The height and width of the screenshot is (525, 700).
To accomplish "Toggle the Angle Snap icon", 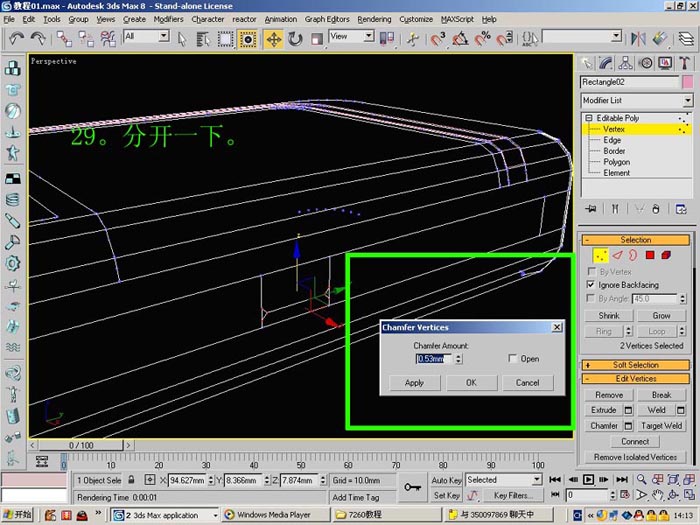I will (x=460, y=39).
